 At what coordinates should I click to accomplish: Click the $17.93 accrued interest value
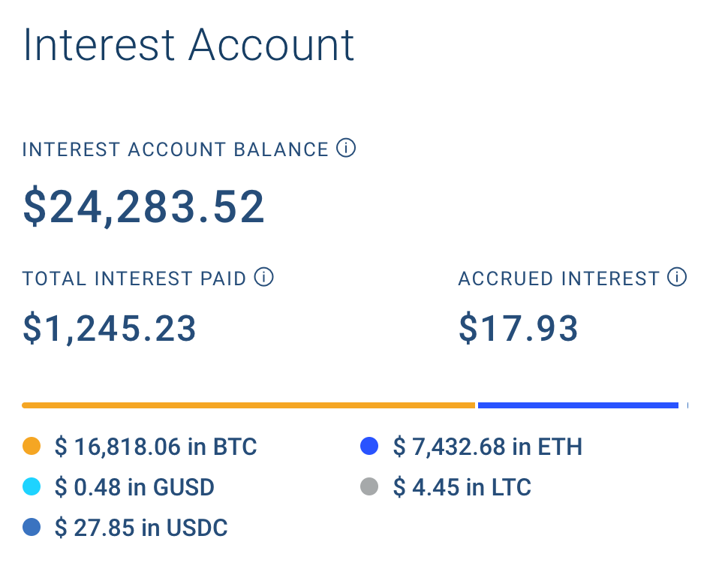click(519, 329)
